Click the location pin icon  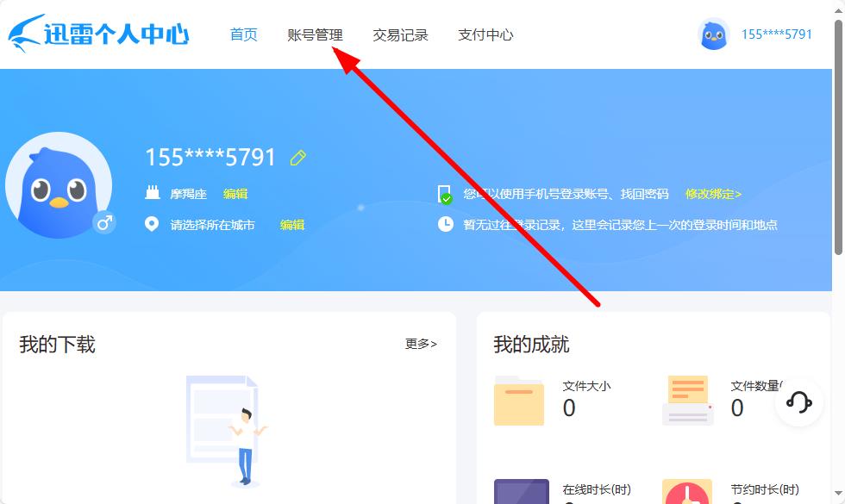[x=152, y=224]
